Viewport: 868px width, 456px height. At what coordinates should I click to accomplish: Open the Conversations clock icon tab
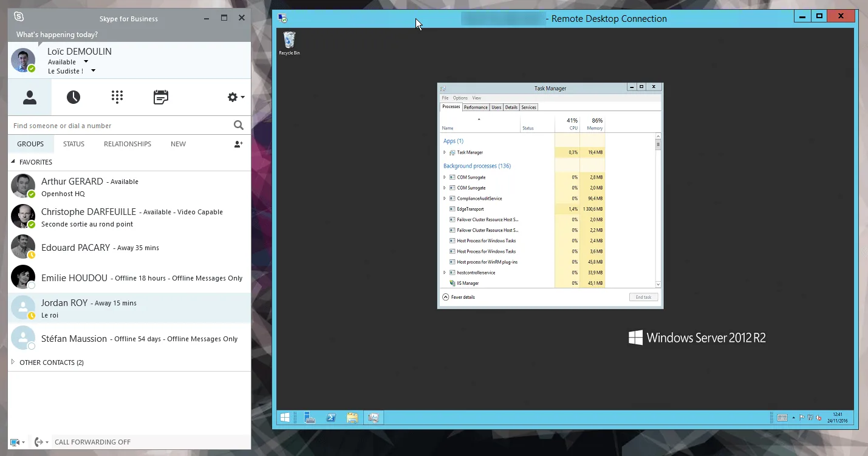click(x=73, y=97)
